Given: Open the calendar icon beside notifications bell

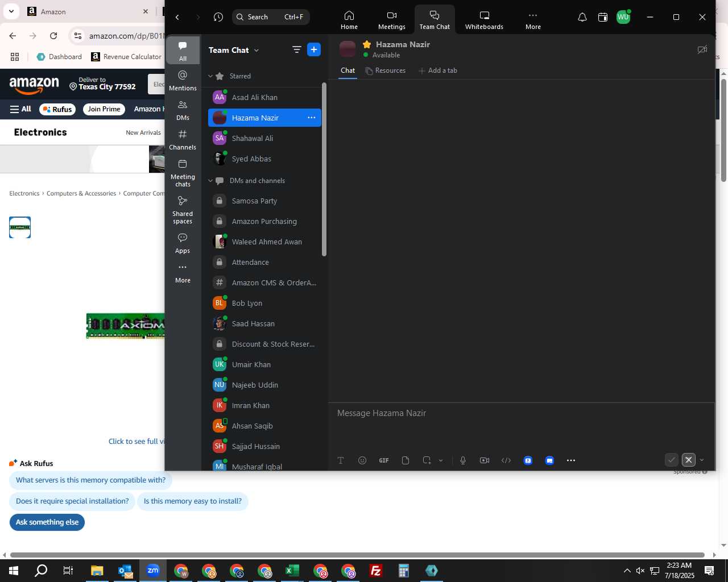Looking at the screenshot, I should [603, 17].
